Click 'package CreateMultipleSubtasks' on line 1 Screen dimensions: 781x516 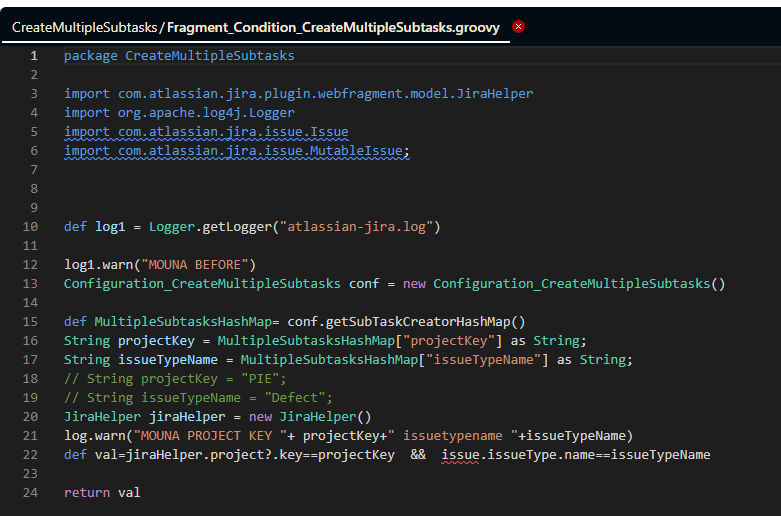179,56
